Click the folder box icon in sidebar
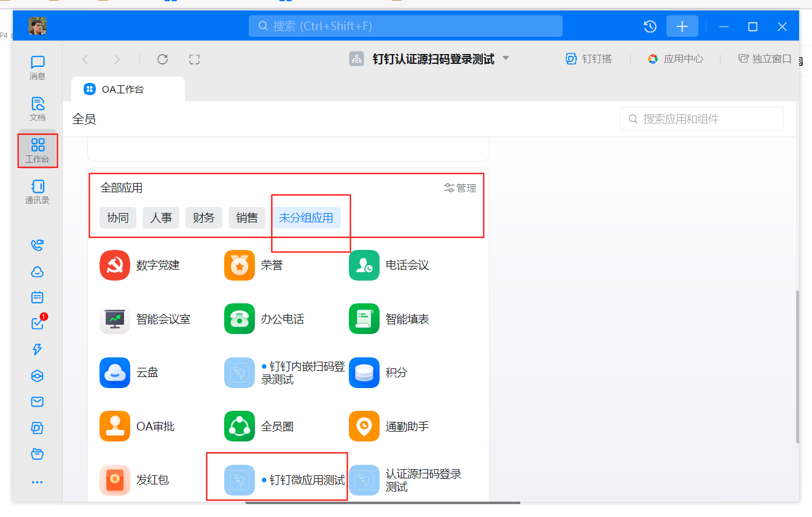The height and width of the screenshot is (517, 812). click(x=37, y=454)
